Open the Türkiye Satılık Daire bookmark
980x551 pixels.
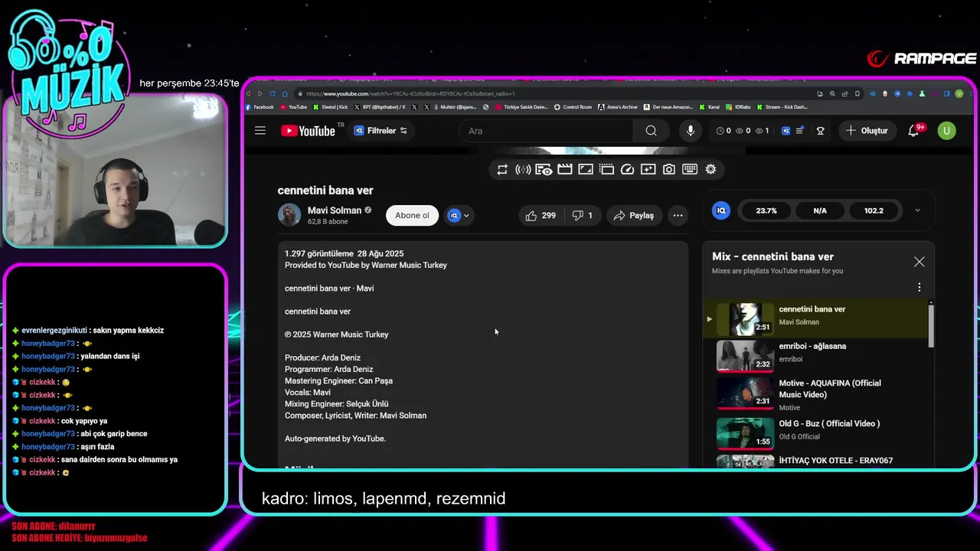(522, 107)
